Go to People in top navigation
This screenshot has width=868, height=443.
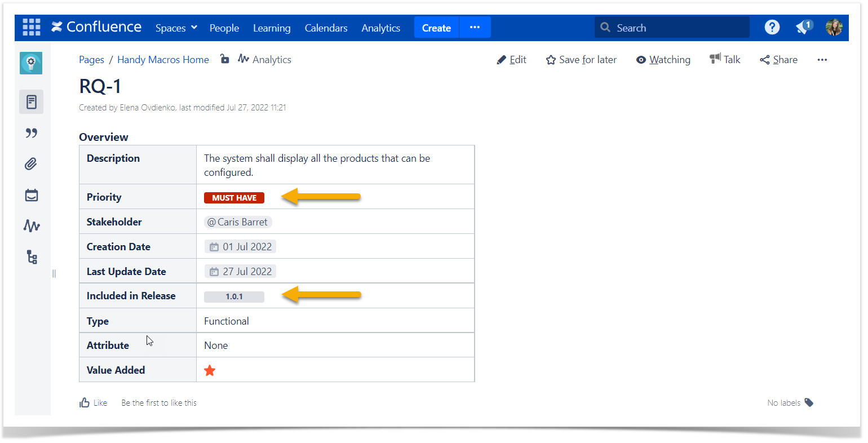[224, 28]
